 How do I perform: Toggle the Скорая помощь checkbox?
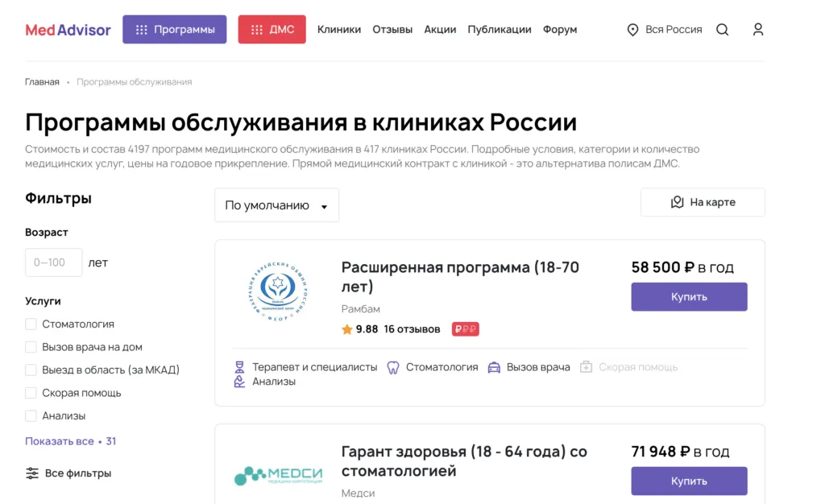[31, 393]
